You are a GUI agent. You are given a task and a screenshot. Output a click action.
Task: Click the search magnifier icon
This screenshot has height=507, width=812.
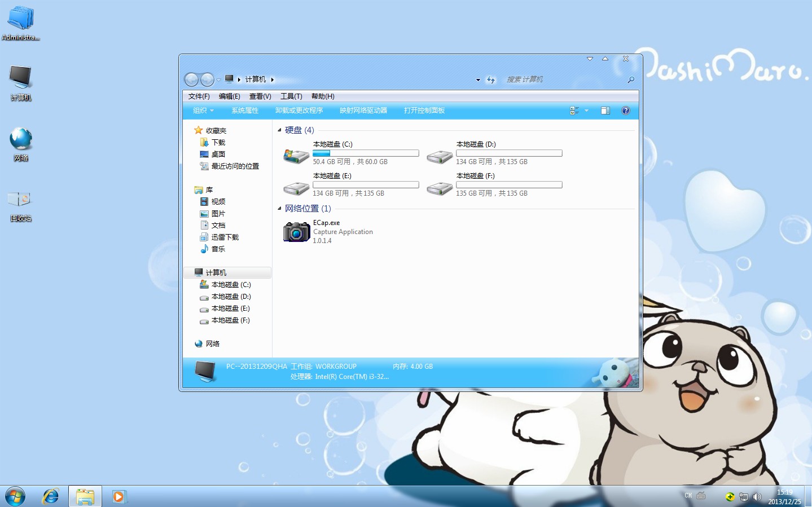[x=631, y=80]
